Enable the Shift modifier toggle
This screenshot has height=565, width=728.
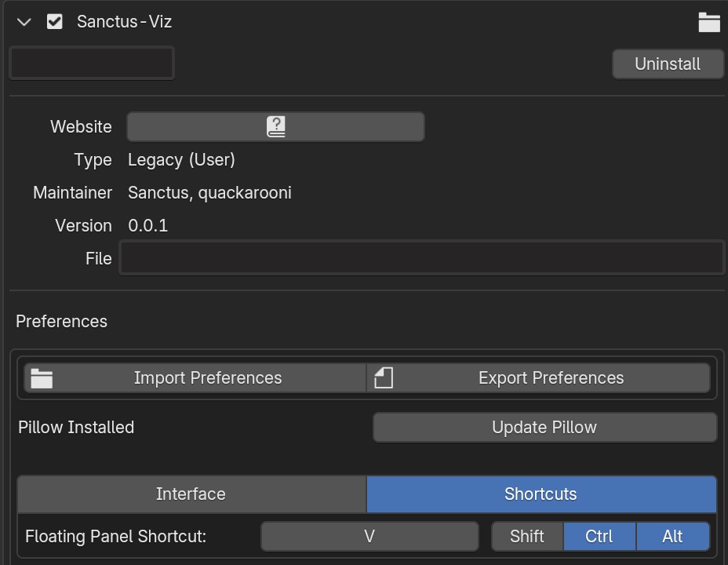tap(526, 537)
